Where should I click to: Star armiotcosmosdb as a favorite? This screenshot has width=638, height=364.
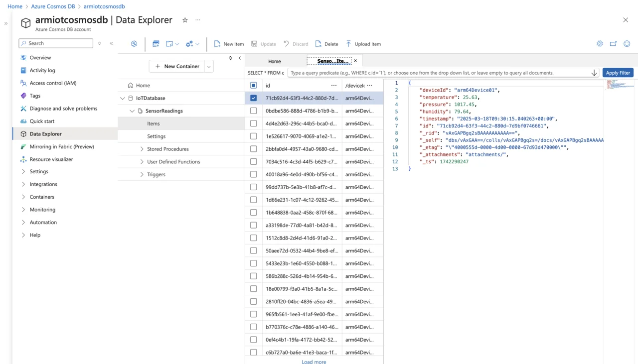point(185,20)
